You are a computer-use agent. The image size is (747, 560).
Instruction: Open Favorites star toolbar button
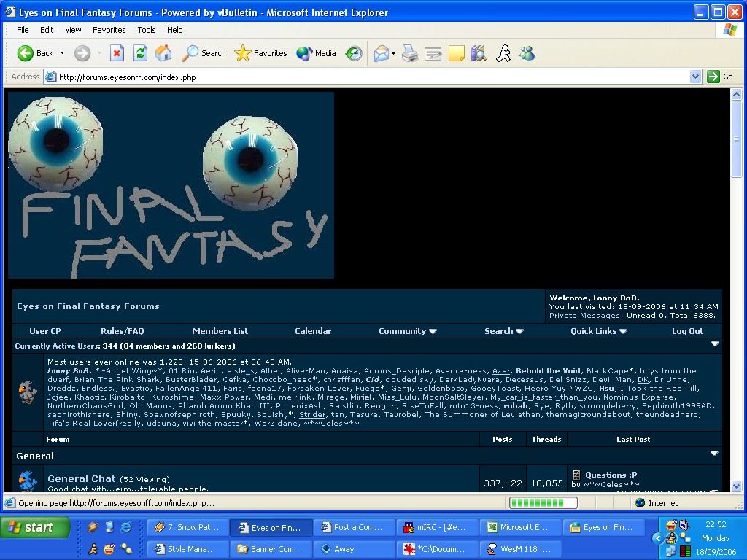[260, 52]
